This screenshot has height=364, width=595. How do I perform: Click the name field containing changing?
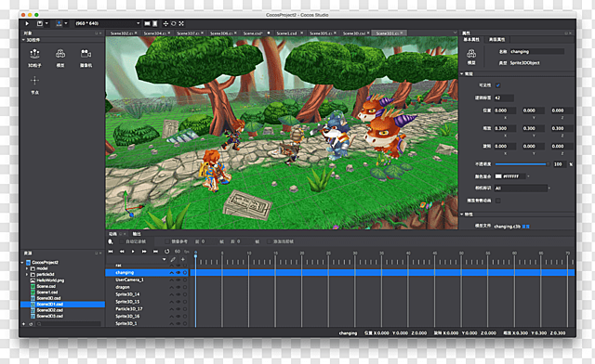(x=536, y=52)
